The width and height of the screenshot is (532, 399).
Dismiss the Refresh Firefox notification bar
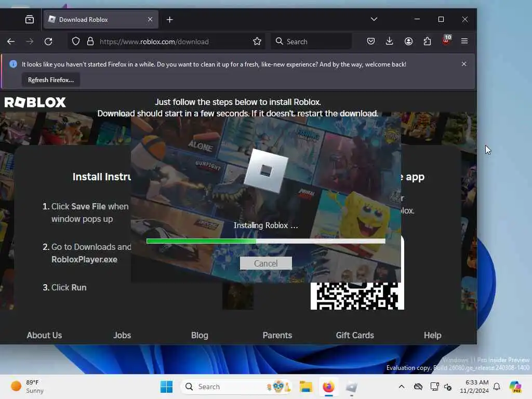point(464,64)
